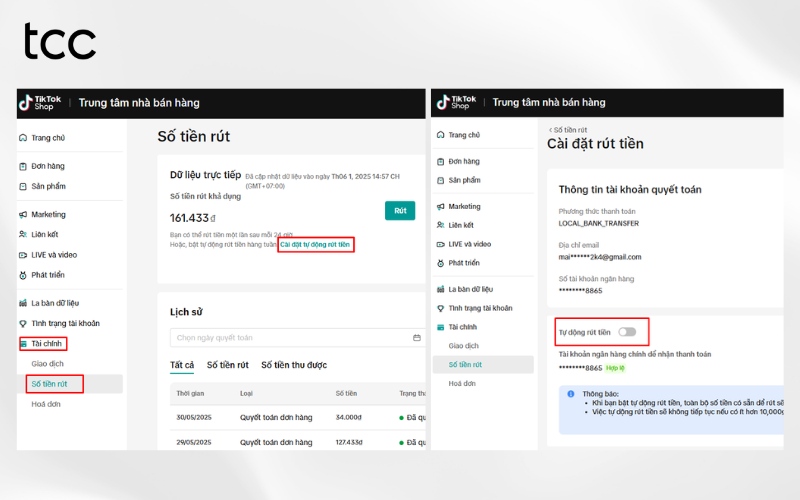Go back via Số tiền rút breadcrumb
The width and height of the screenshot is (800, 500).
(568, 130)
